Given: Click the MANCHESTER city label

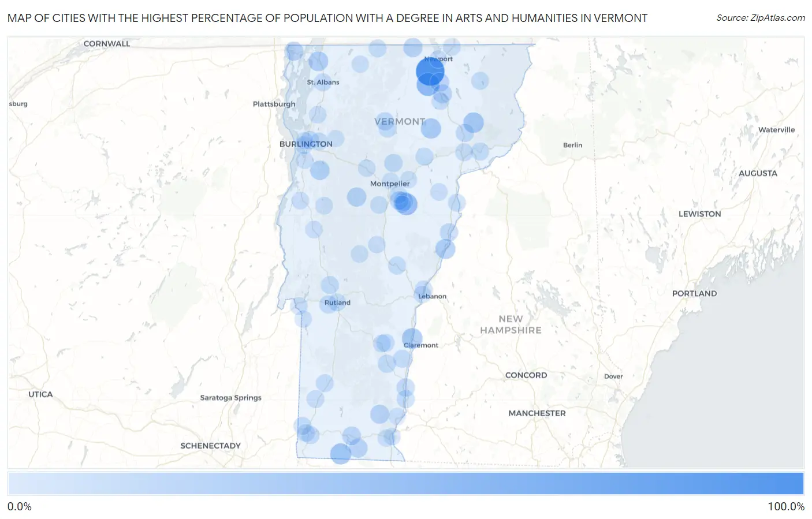Looking at the screenshot, I should point(537,413).
